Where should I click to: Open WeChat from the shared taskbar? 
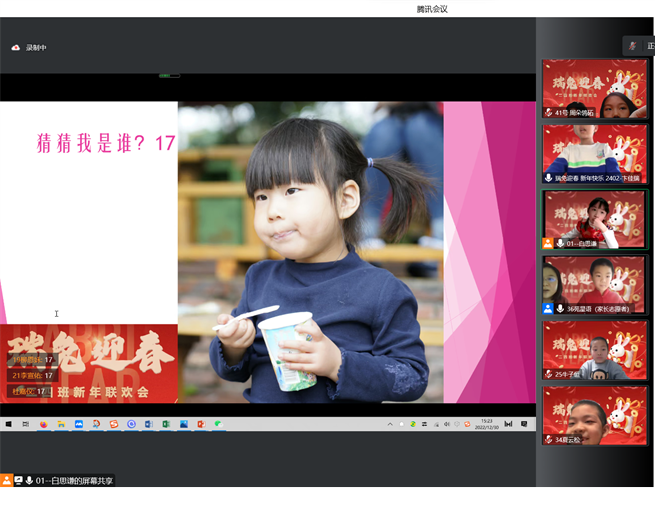(x=218, y=424)
